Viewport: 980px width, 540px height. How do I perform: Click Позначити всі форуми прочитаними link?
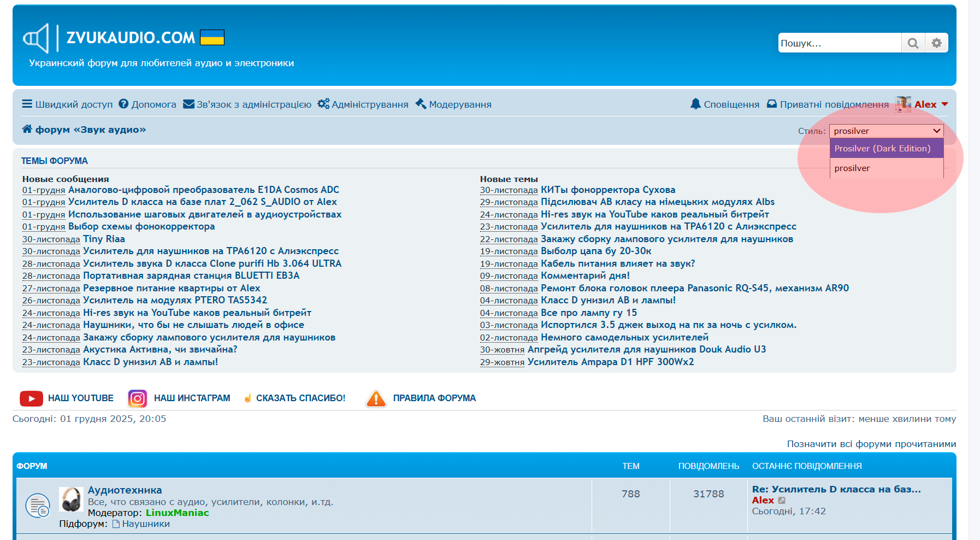871,444
